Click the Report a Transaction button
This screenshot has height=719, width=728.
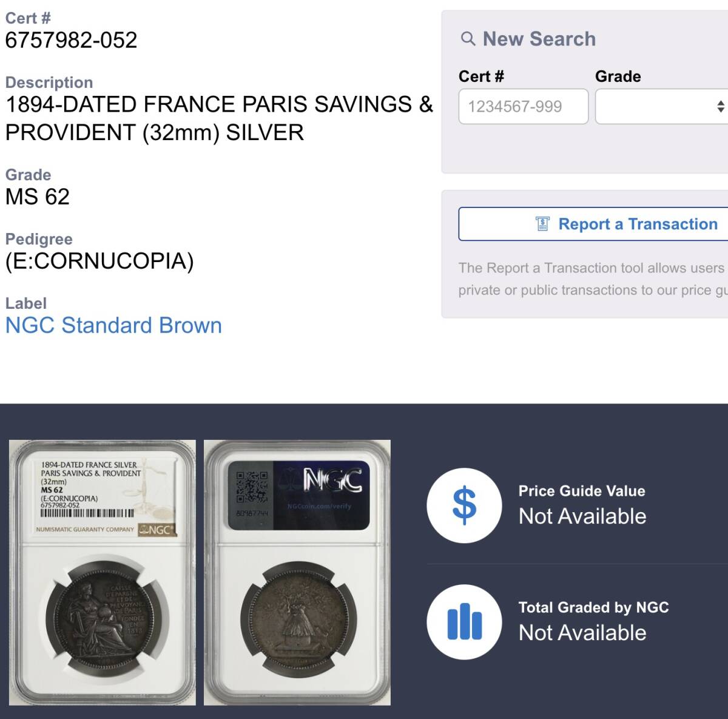tap(593, 224)
